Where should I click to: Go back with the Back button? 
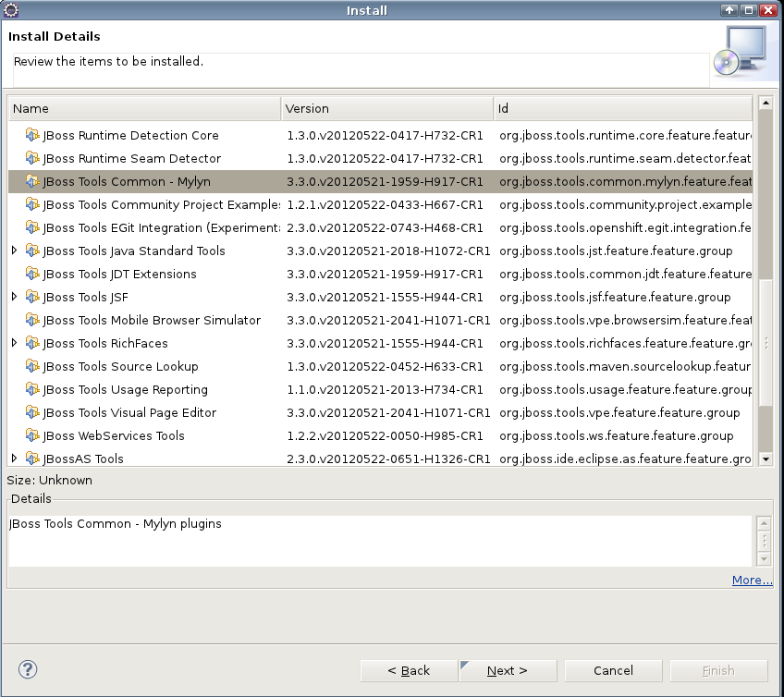click(409, 670)
